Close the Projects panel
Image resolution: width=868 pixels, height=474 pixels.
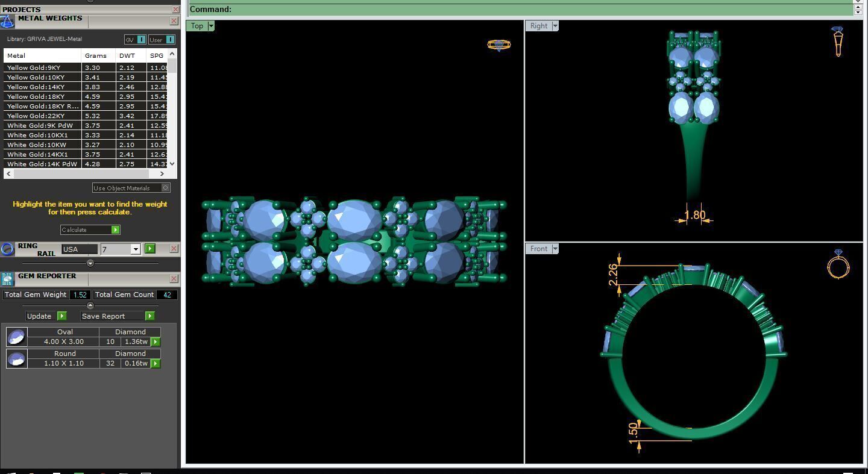(175, 10)
